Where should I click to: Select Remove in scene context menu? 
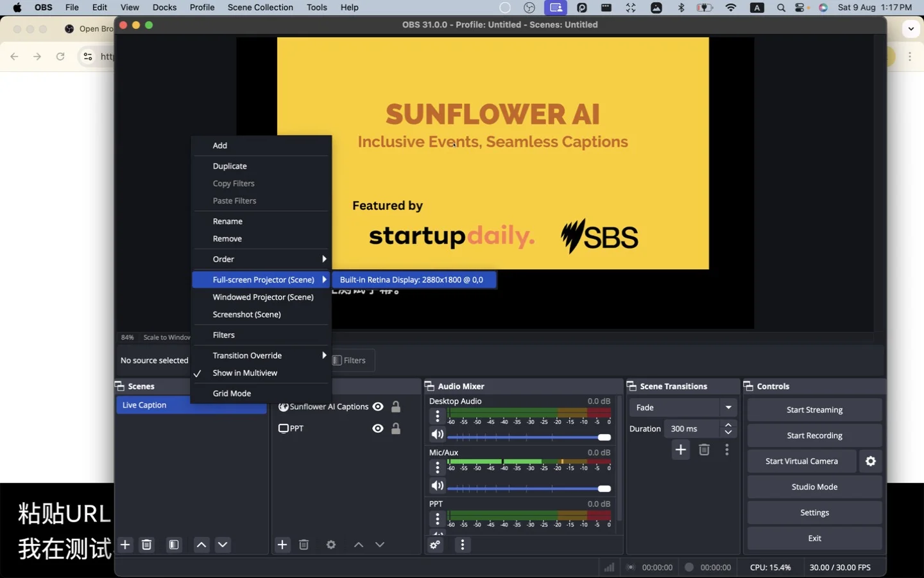261,239
